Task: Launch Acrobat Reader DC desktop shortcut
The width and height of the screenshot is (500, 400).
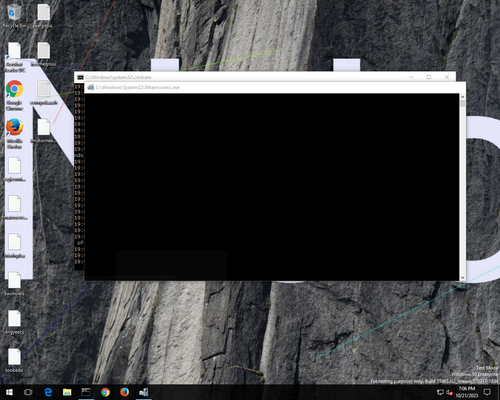Action: [15, 57]
